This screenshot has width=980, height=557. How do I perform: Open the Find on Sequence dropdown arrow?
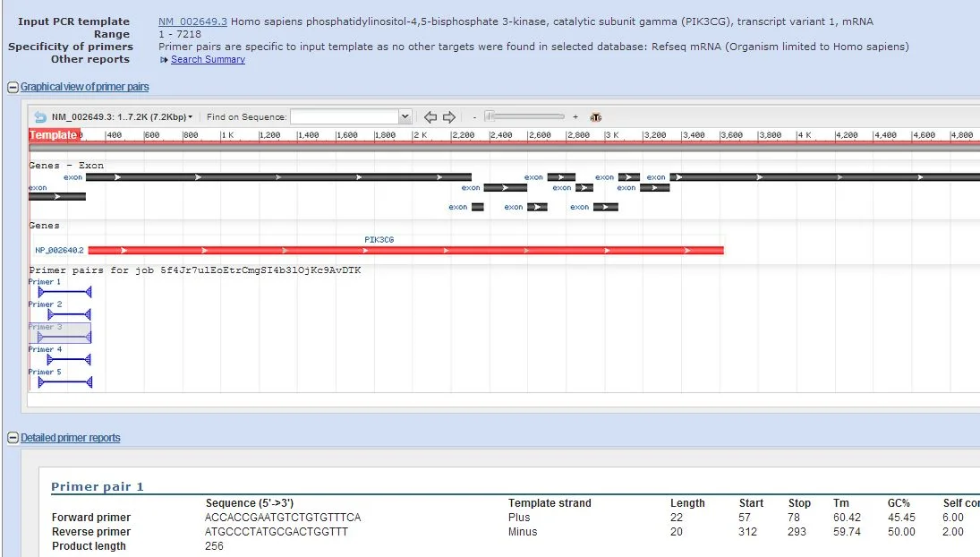click(405, 116)
